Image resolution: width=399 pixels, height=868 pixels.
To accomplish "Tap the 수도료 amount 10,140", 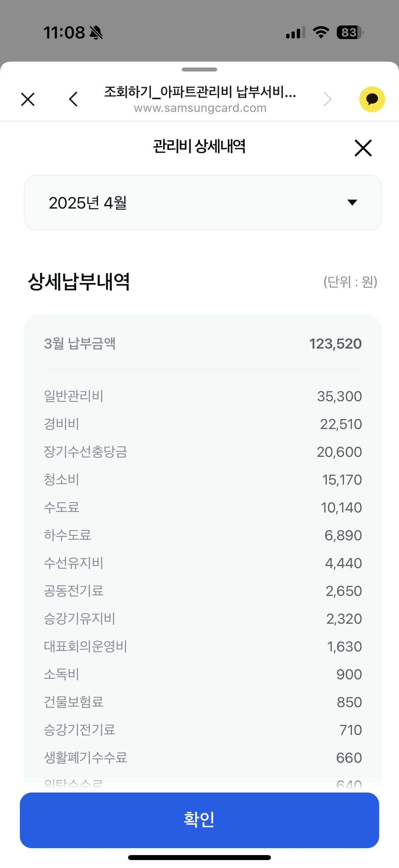I will pos(341,507).
